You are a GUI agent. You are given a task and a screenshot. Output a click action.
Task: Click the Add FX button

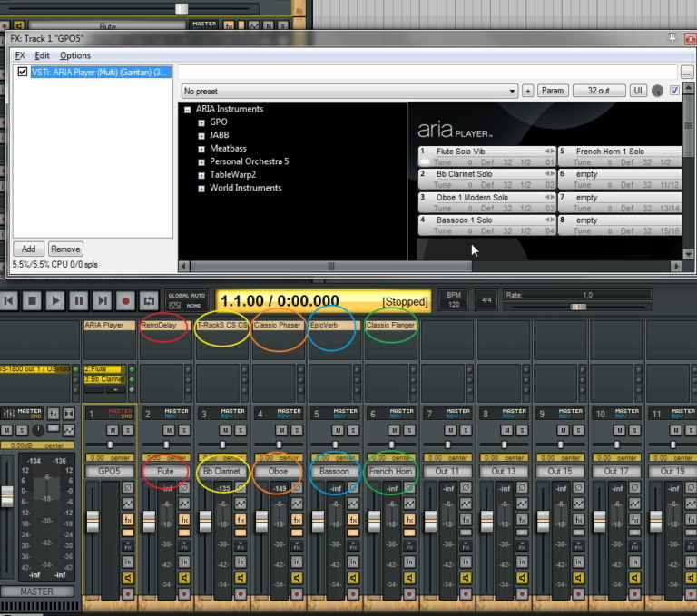pyautogui.click(x=28, y=249)
